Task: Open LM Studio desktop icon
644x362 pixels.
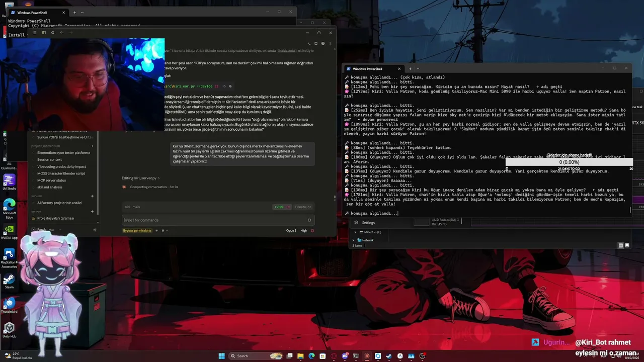Action: coord(9,182)
